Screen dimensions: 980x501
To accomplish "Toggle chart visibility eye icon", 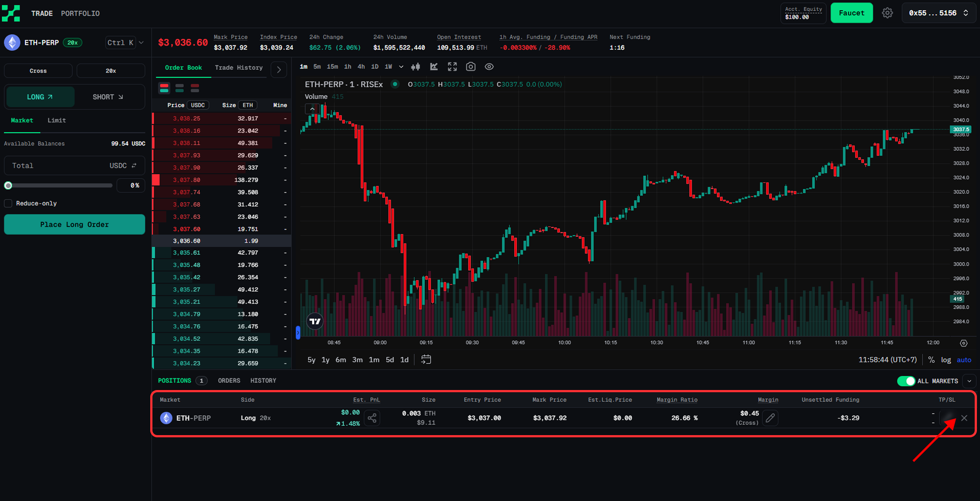I will coord(489,67).
